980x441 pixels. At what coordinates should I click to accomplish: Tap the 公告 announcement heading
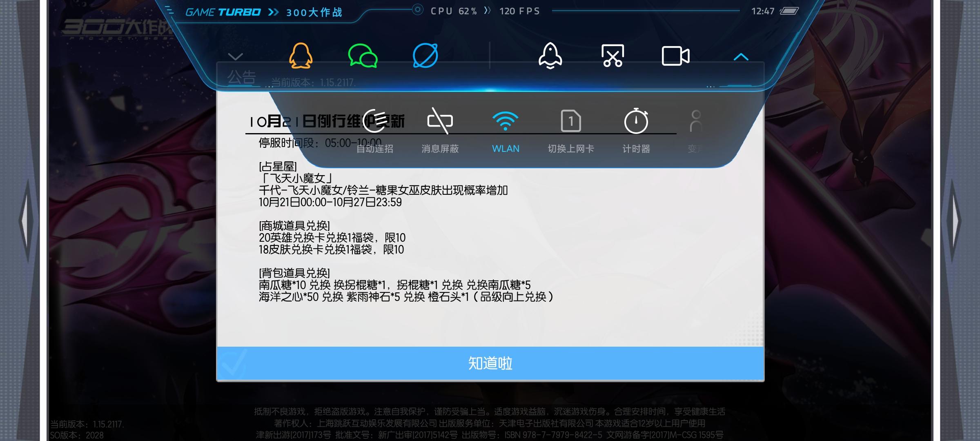click(x=242, y=77)
